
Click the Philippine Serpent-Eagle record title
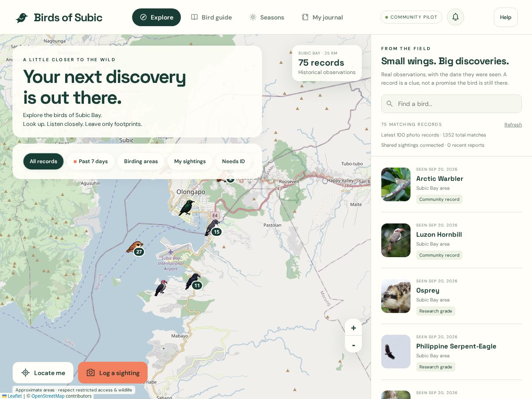[456, 346]
